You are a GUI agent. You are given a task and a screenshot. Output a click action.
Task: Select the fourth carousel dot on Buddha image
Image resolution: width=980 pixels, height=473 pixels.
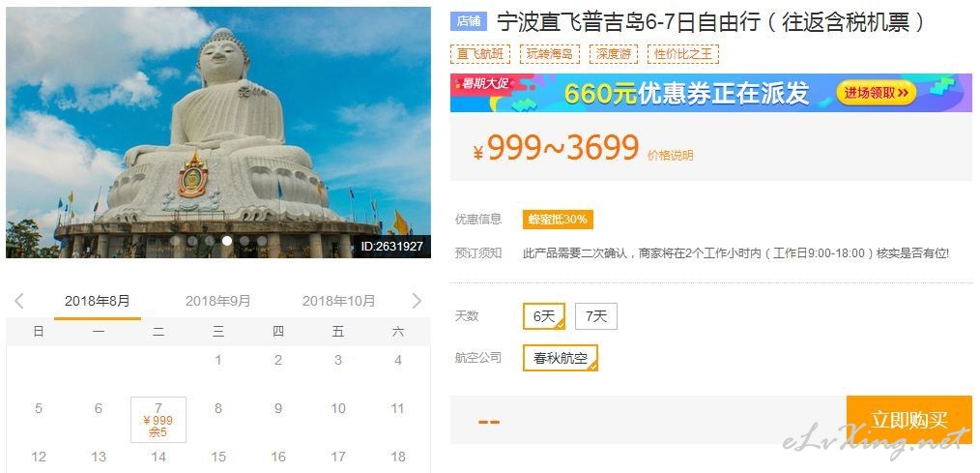tap(227, 241)
